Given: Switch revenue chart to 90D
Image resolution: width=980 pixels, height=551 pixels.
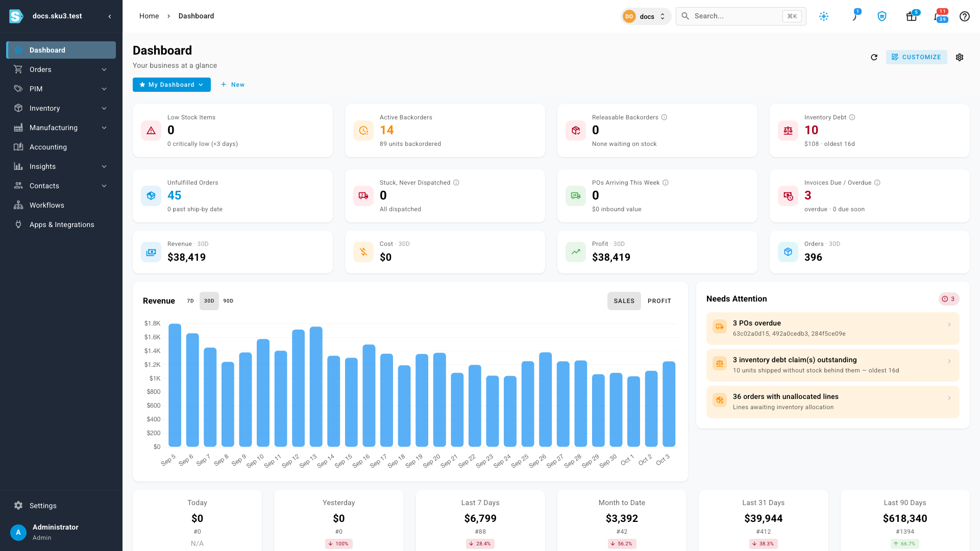Looking at the screenshot, I should coord(229,301).
